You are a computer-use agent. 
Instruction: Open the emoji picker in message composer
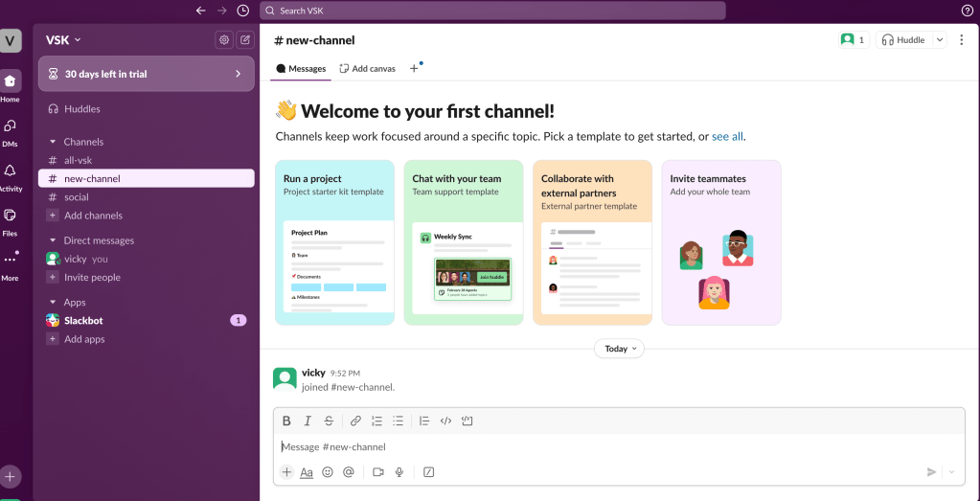(328, 472)
